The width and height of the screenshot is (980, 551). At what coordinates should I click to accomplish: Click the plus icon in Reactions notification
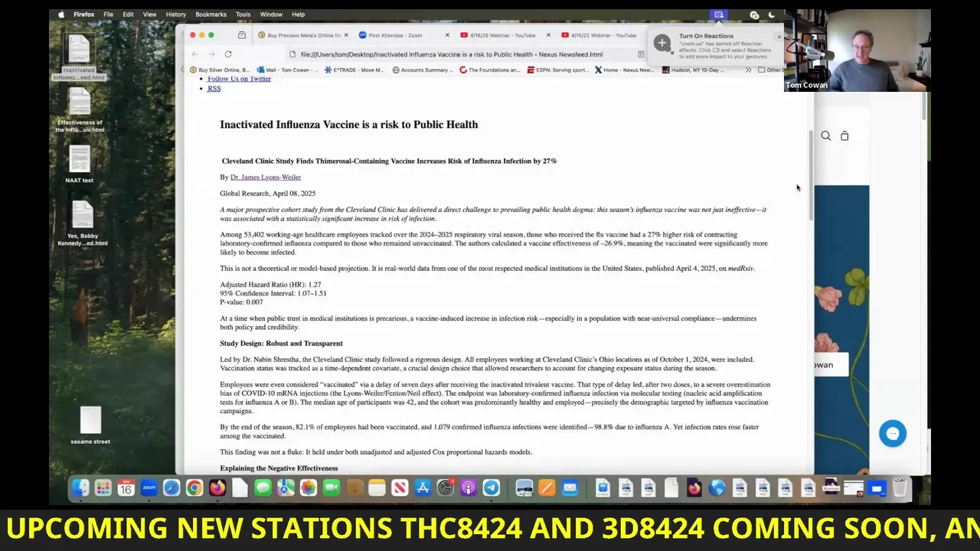coord(662,44)
